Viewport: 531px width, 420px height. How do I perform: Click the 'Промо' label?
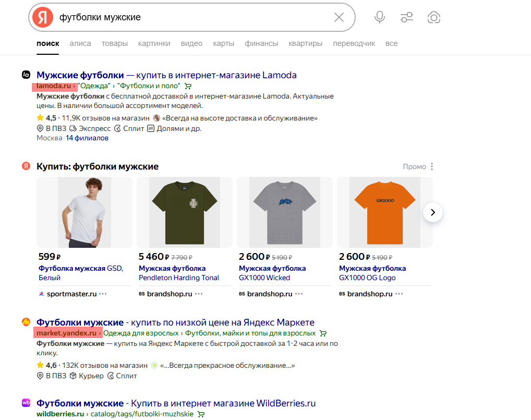click(415, 166)
